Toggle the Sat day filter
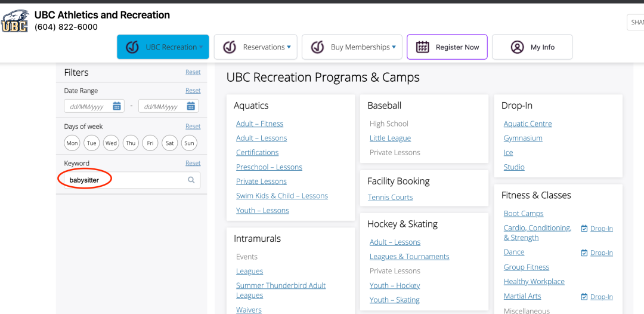The height and width of the screenshot is (314, 644). point(169,143)
